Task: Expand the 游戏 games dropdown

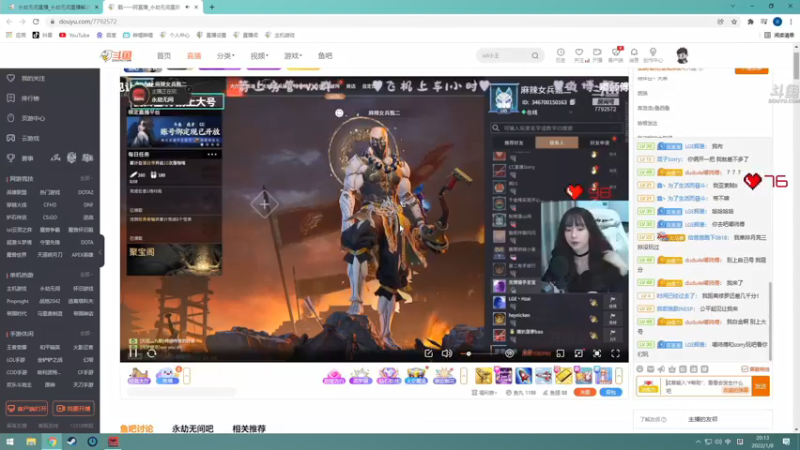Action: point(293,56)
